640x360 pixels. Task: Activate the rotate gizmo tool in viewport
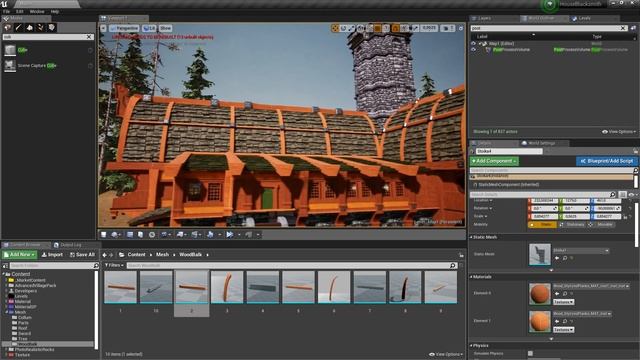click(x=343, y=28)
